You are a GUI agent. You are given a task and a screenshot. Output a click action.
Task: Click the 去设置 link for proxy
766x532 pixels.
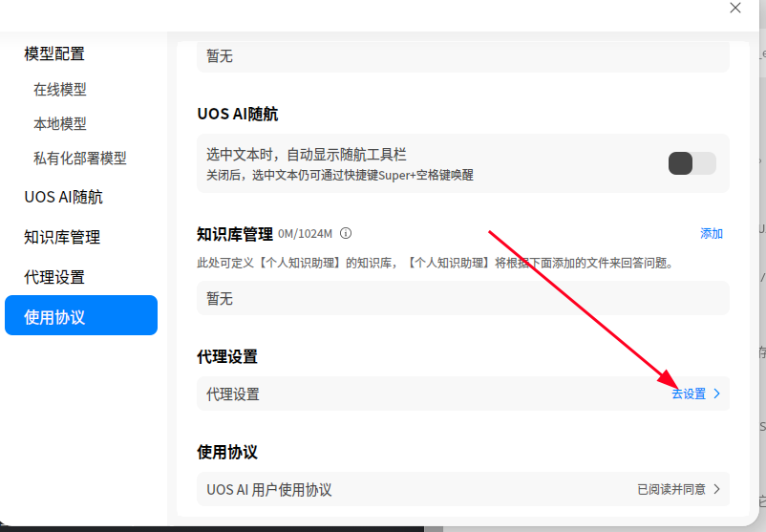pyautogui.click(x=689, y=394)
